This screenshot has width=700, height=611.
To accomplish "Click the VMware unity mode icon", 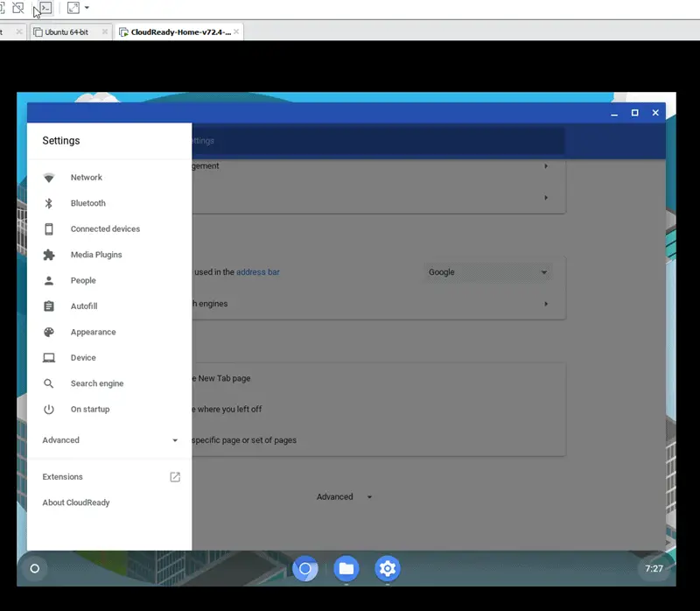I will pos(17,8).
